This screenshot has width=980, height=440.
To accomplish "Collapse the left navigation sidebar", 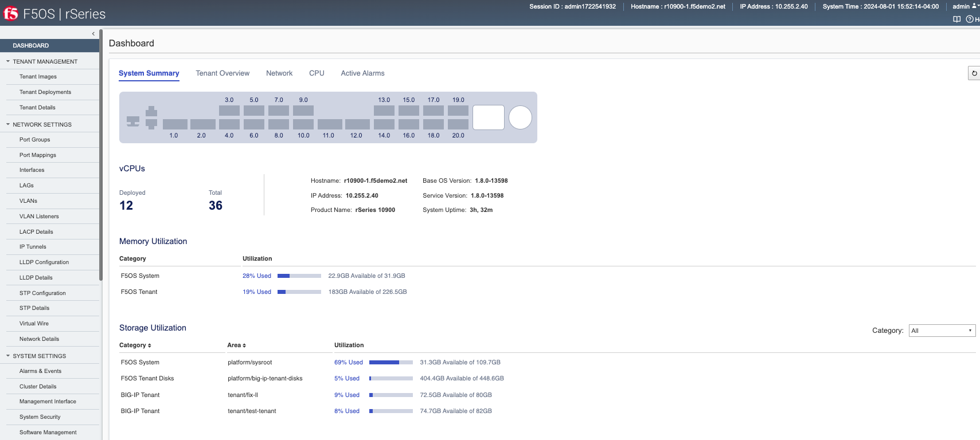I will [x=93, y=34].
